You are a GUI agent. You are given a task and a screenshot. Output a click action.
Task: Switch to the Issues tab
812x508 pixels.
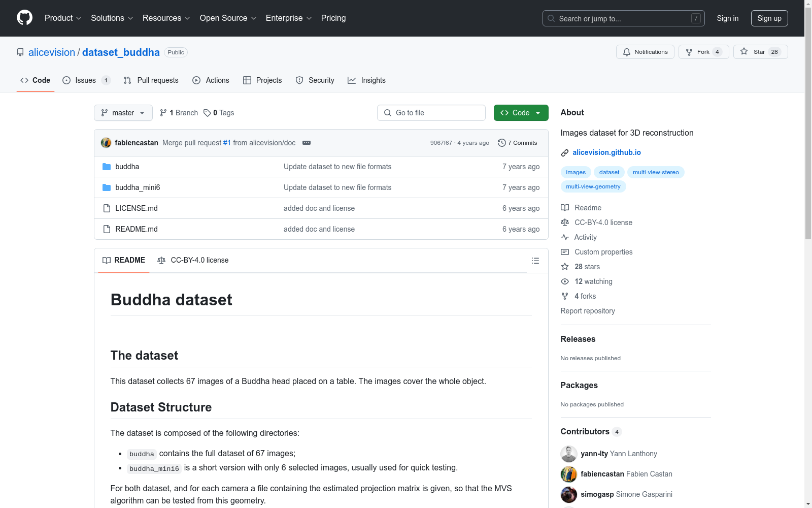coord(86,80)
